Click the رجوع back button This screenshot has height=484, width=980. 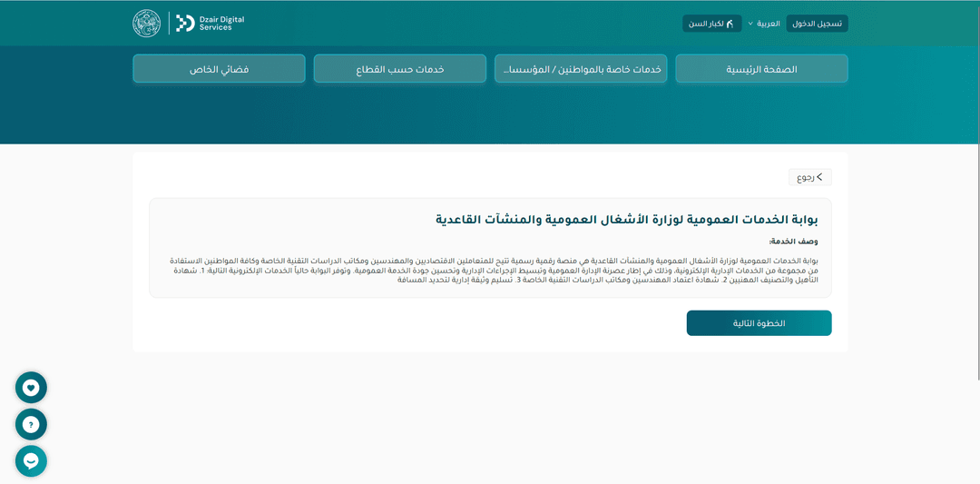tap(810, 177)
